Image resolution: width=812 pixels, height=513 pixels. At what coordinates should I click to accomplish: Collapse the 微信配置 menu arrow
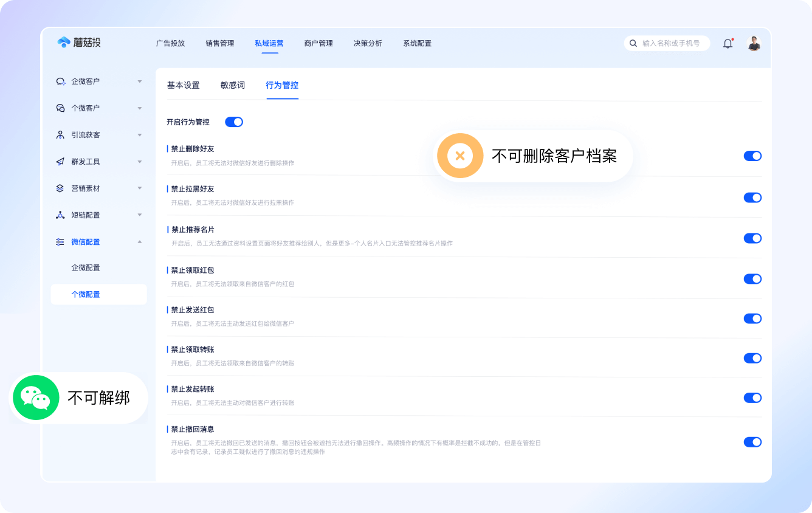coord(140,242)
